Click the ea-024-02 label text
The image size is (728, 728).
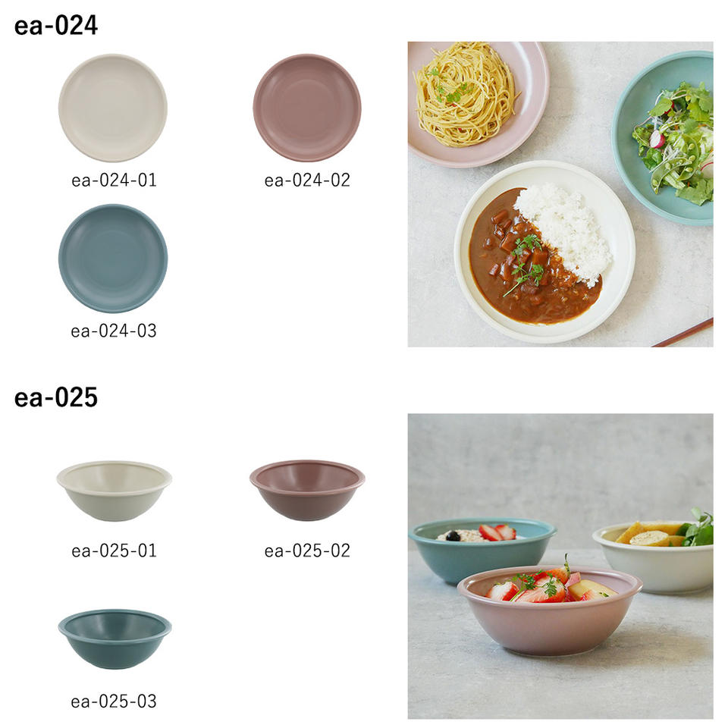coord(307,180)
